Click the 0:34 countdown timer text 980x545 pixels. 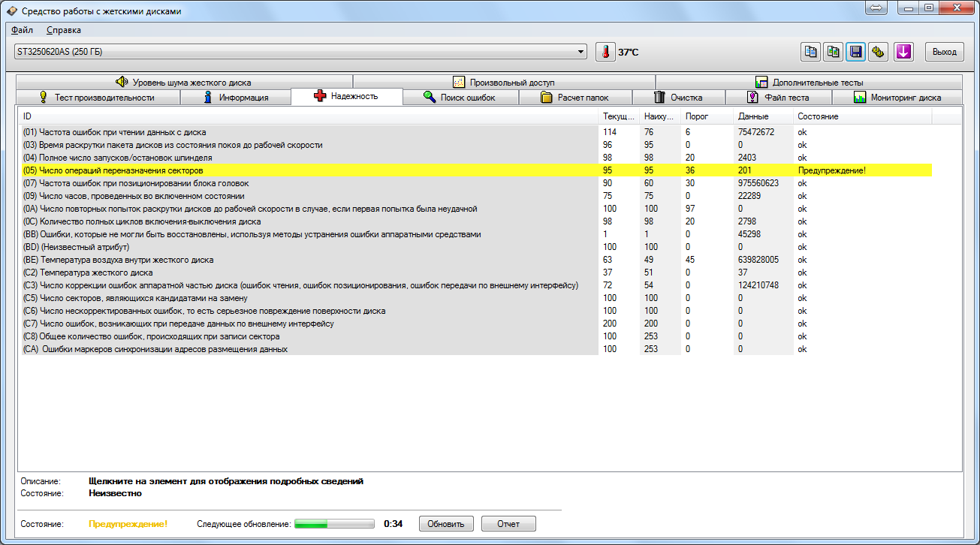pos(393,523)
